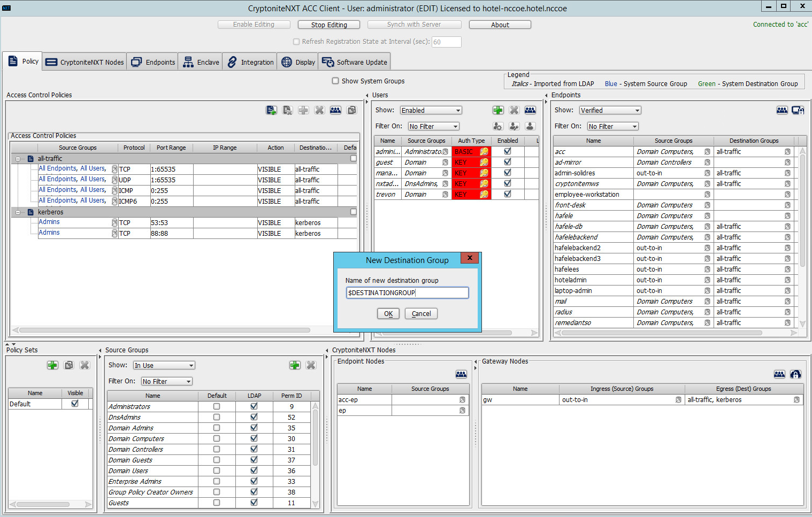Click OK in New Destination Group dialog
This screenshot has height=517, width=812.
[388, 314]
